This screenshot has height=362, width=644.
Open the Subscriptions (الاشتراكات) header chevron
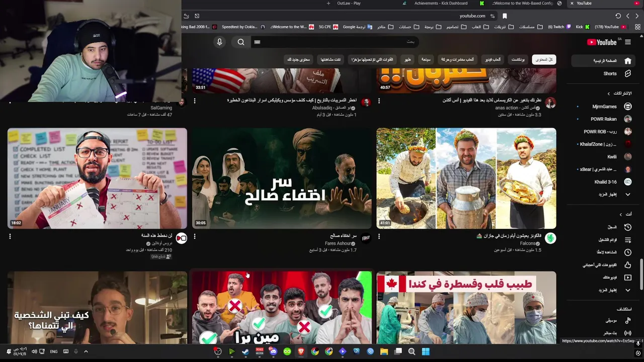point(609,94)
